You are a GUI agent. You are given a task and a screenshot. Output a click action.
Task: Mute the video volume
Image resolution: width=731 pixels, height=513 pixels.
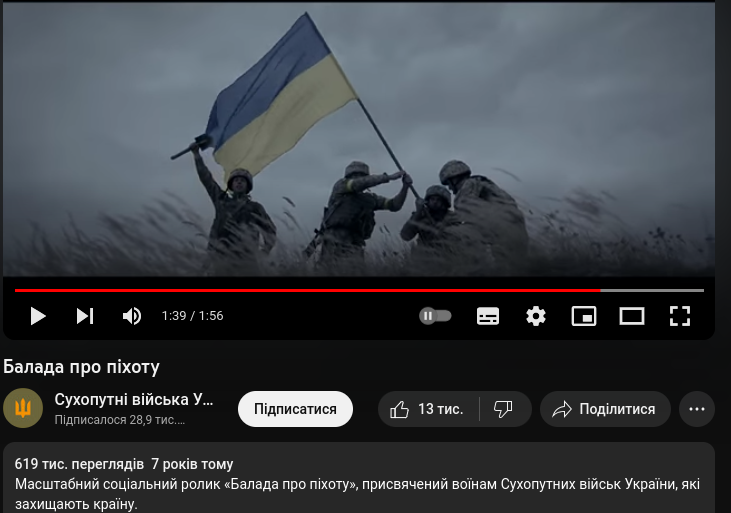[132, 316]
